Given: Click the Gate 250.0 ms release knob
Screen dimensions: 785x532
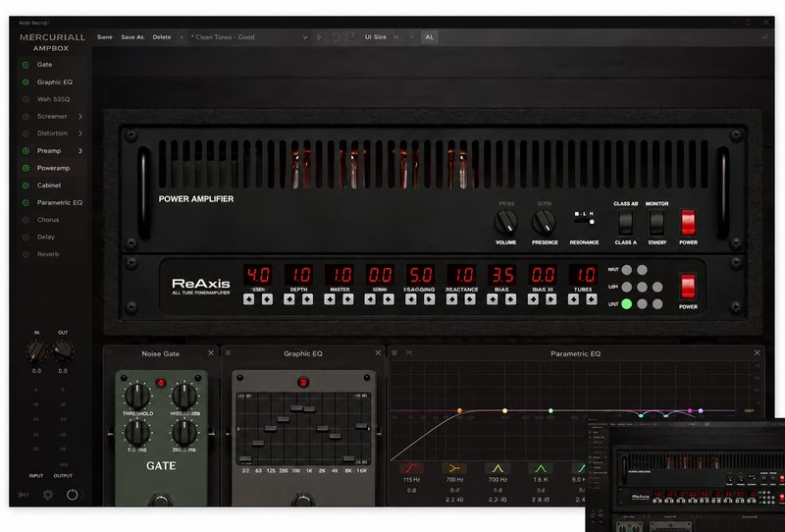Looking at the screenshot, I should click(184, 433).
